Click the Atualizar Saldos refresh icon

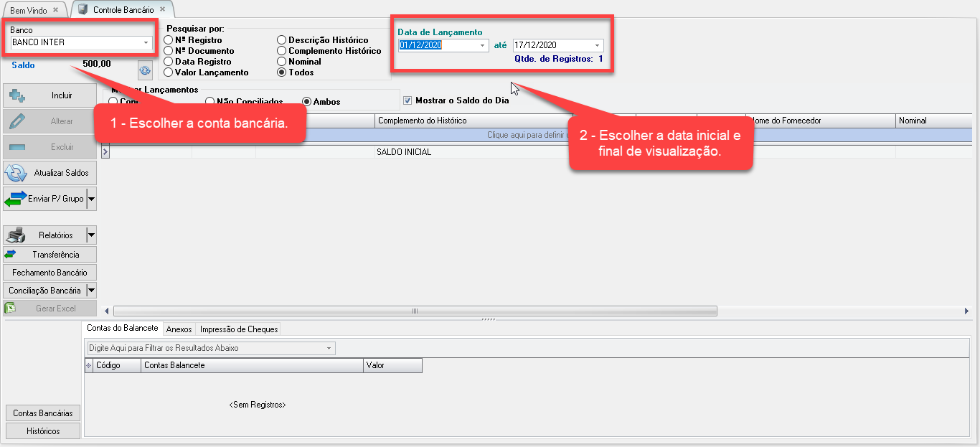pyautogui.click(x=16, y=173)
